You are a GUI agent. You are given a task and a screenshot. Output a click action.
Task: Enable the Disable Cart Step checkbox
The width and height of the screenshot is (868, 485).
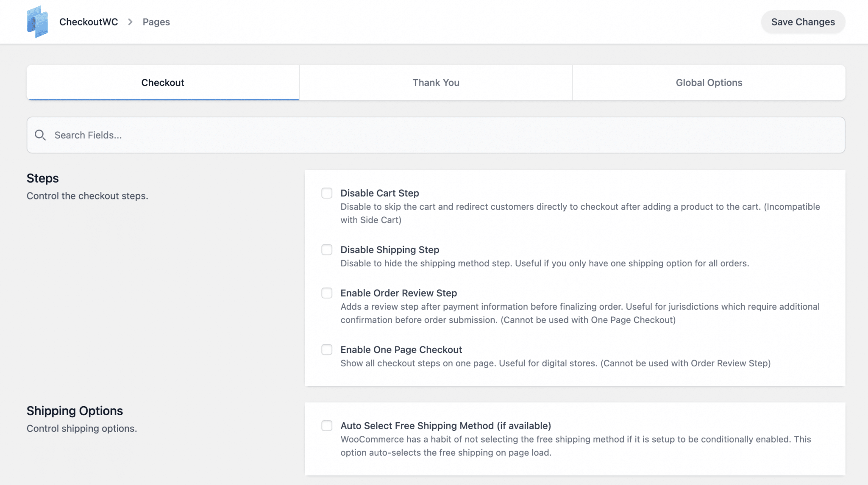327,193
